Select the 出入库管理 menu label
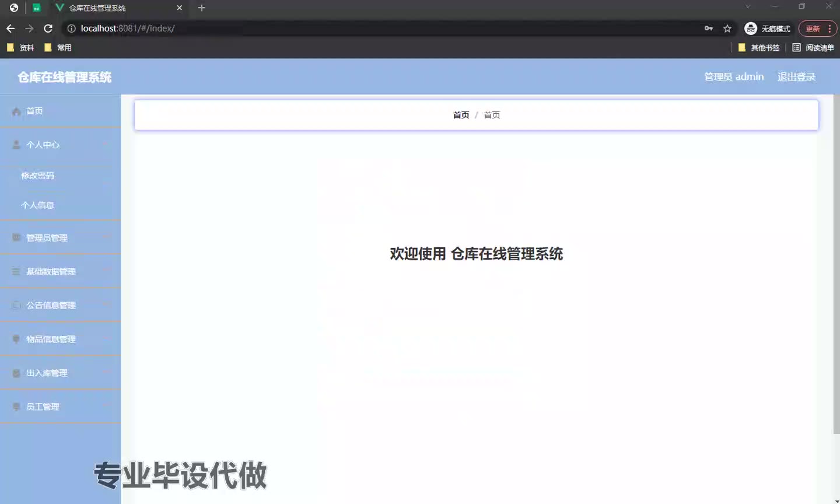Image resolution: width=840 pixels, height=504 pixels. 47,373
